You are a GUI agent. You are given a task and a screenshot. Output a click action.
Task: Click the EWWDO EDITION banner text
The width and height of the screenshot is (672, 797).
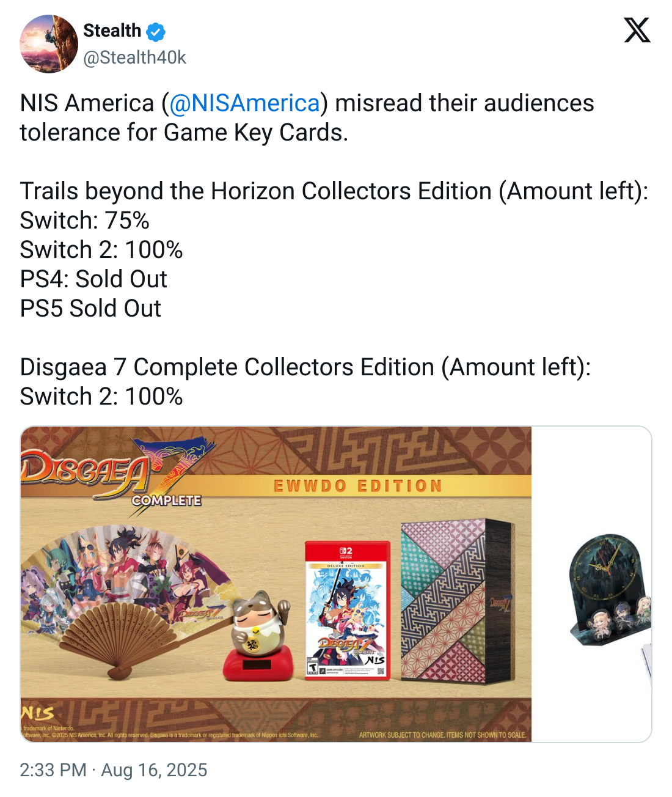pos(357,487)
